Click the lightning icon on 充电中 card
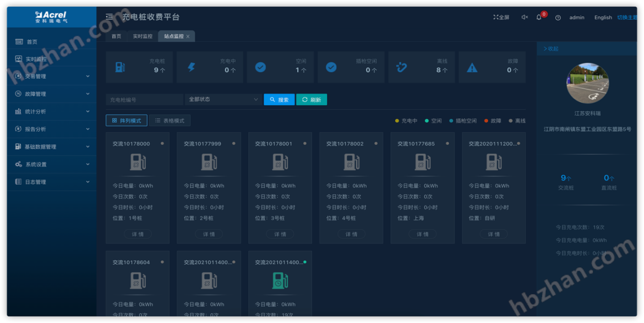 [192, 66]
